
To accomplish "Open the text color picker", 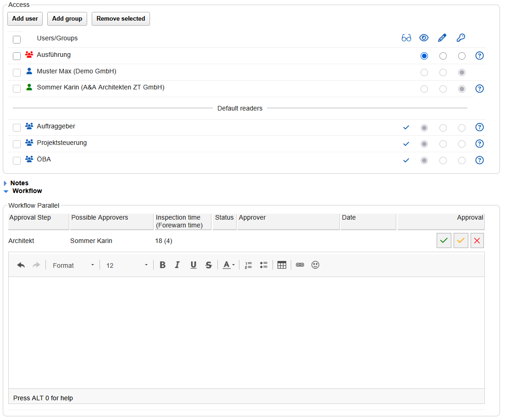I will tap(228, 265).
